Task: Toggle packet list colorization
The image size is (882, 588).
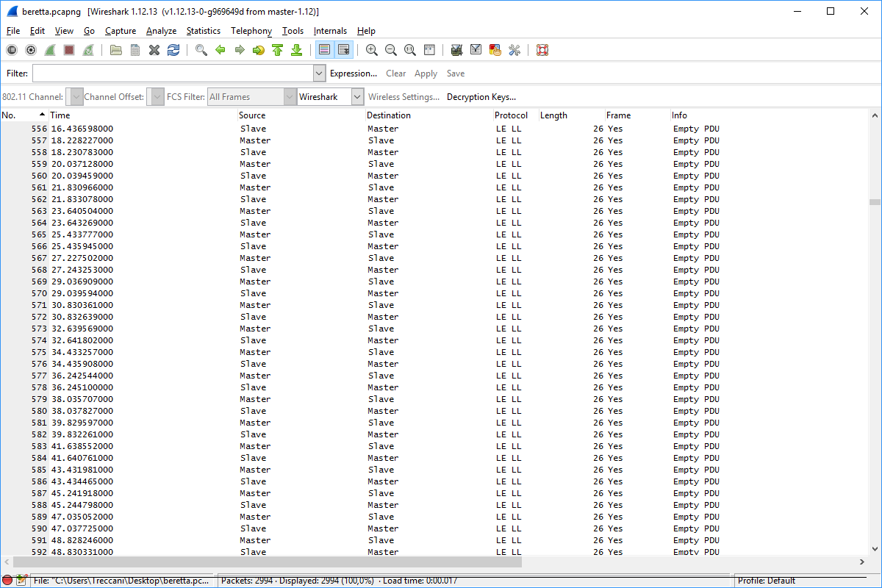Action: [324, 50]
